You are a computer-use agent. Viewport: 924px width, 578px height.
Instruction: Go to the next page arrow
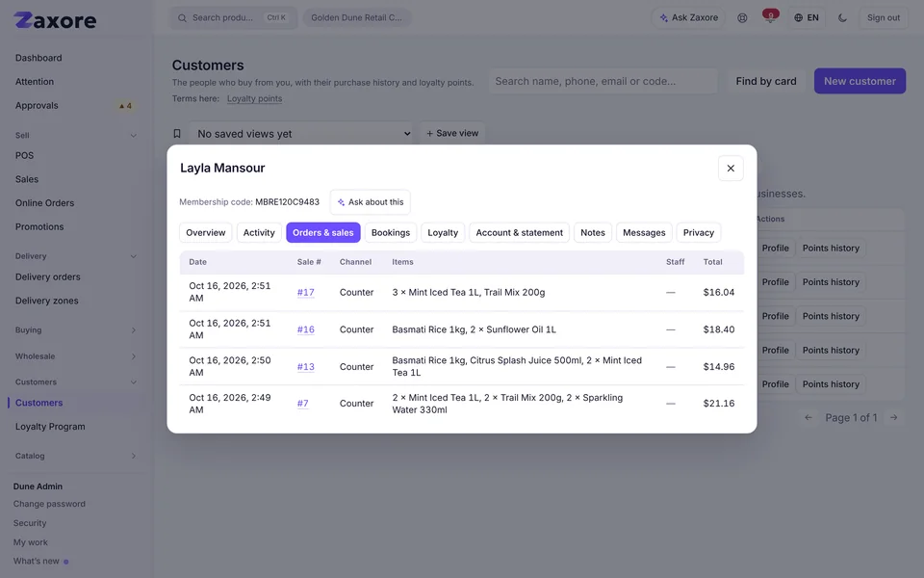click(x=893, y=417)
